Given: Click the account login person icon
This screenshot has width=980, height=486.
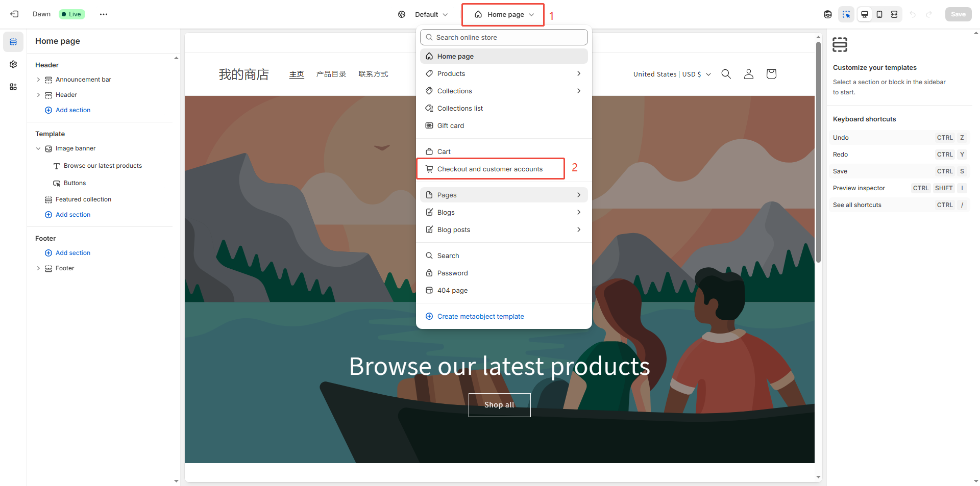Looking at the screenshot, I should [748, 74].
